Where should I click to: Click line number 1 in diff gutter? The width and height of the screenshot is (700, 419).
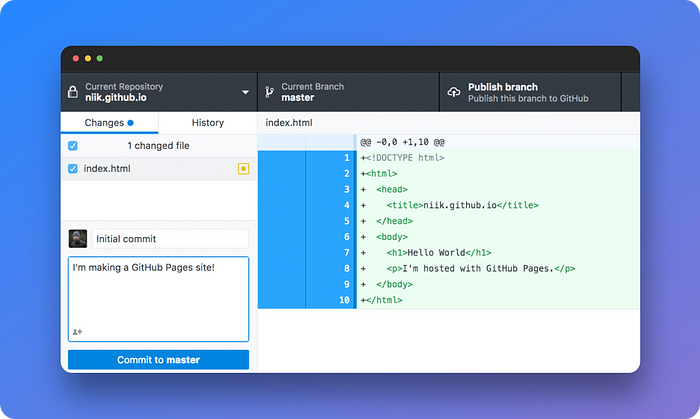[x=347, y=158]
